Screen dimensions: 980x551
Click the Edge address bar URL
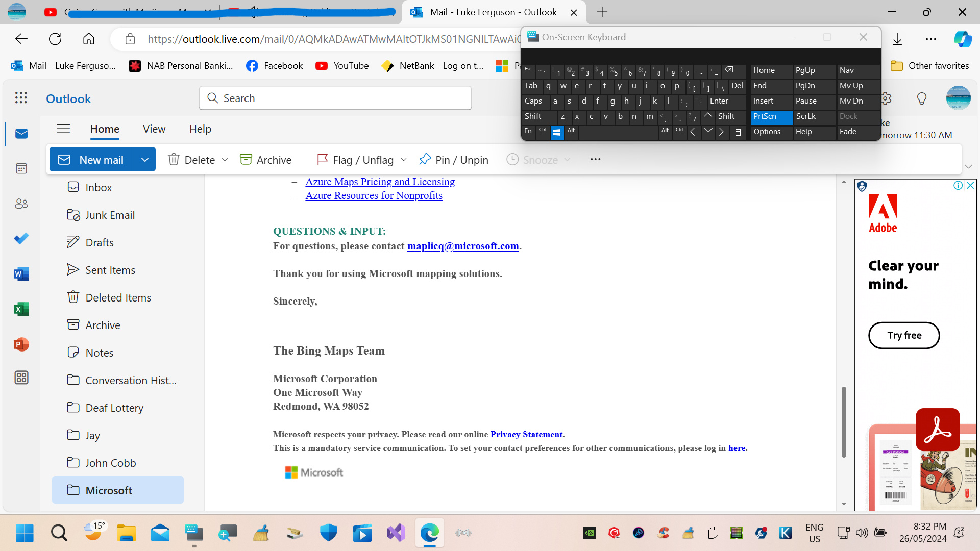point(334,39)
